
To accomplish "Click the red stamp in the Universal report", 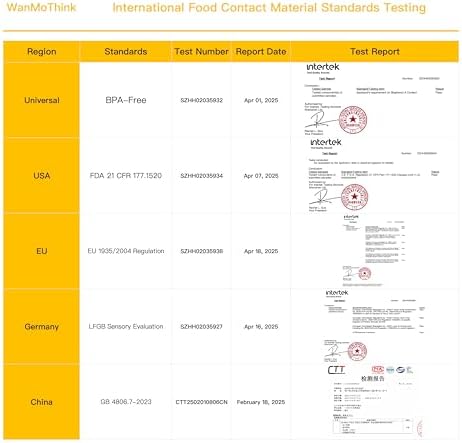I will (x=353, y=119).
